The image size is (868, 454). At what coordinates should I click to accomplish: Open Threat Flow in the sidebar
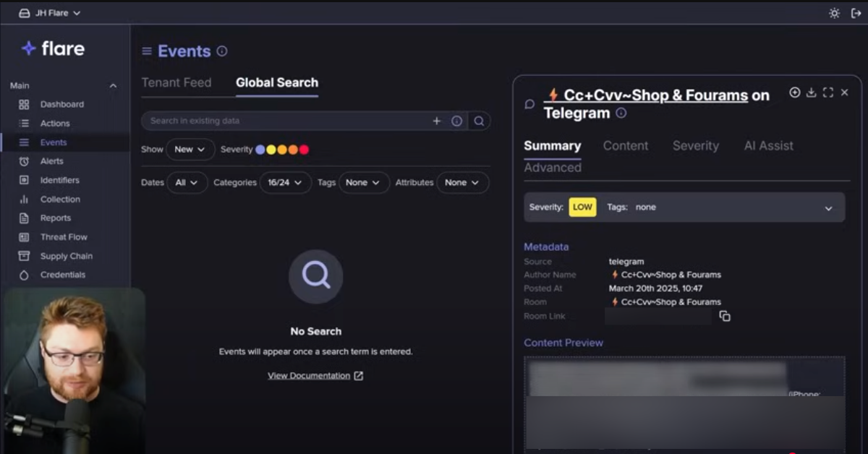[64, 237]
